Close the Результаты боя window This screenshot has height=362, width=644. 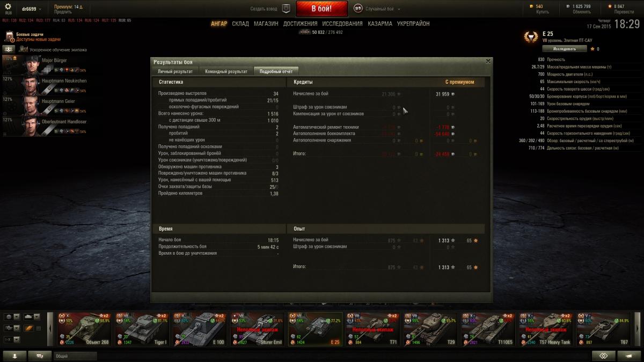(488, 61)
